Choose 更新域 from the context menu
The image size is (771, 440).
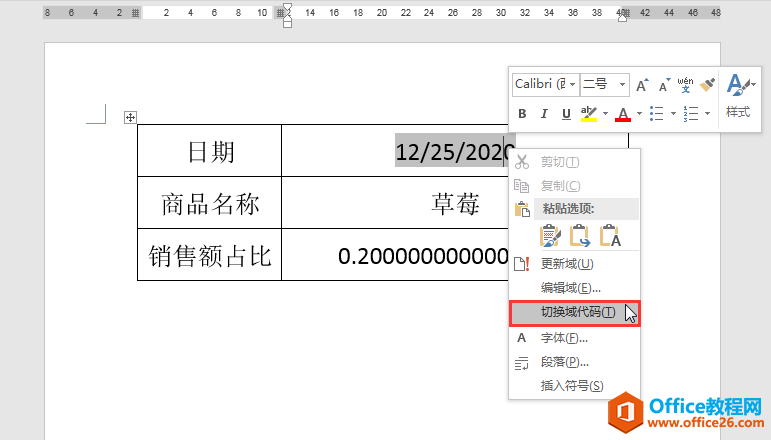click(x=567, y=264)
